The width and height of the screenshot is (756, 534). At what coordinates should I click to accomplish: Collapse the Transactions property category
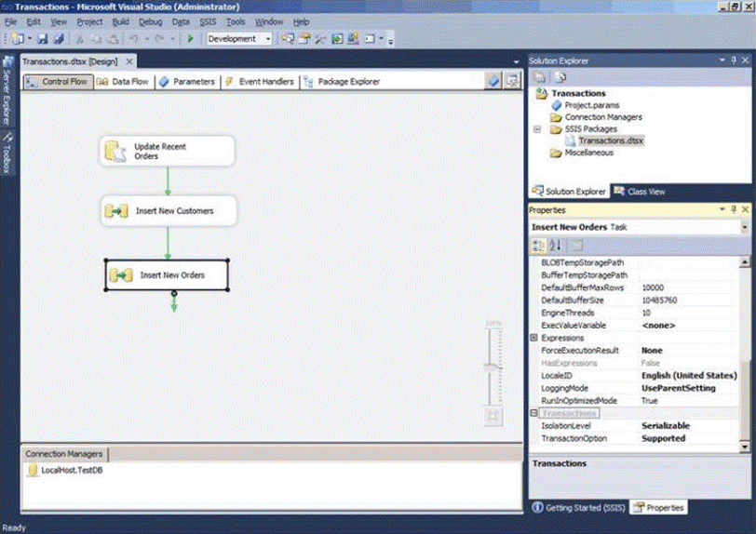pos(534,413)
